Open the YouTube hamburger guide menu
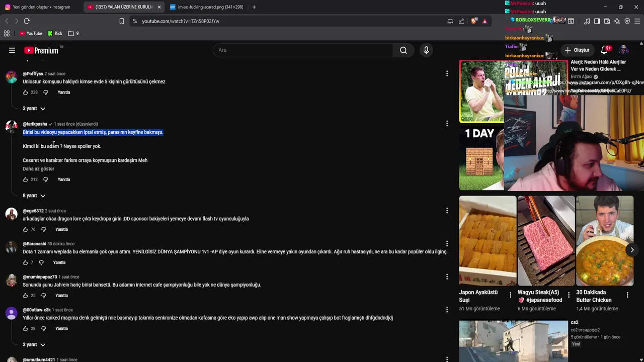The width and height of the screenshot is (644, 362). point(12,50)
